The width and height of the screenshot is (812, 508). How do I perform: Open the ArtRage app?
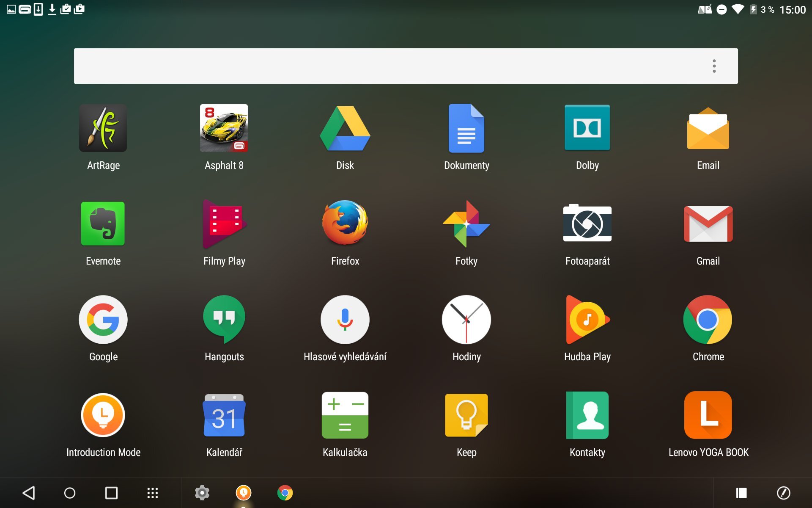tap(103, 128)
